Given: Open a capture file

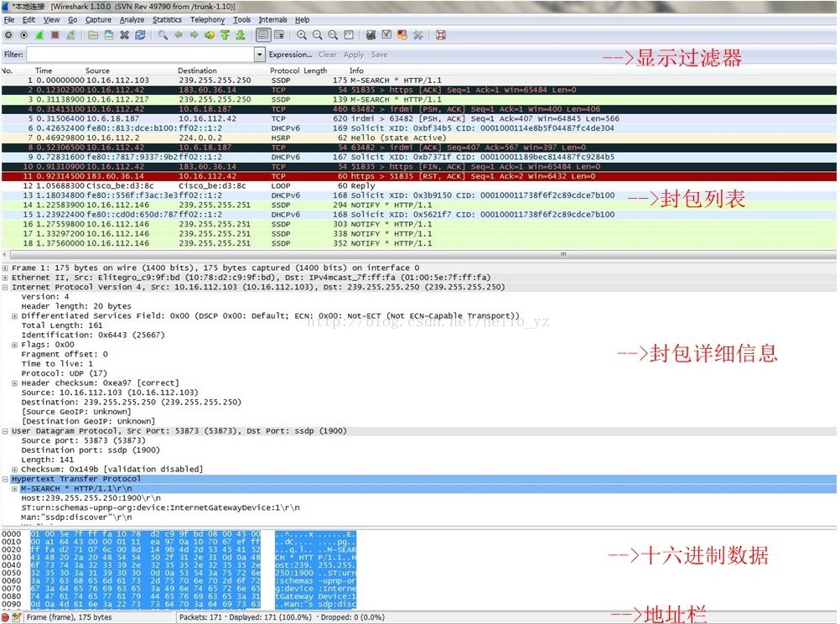Looking at the screenshot, I should pos(93,35).
